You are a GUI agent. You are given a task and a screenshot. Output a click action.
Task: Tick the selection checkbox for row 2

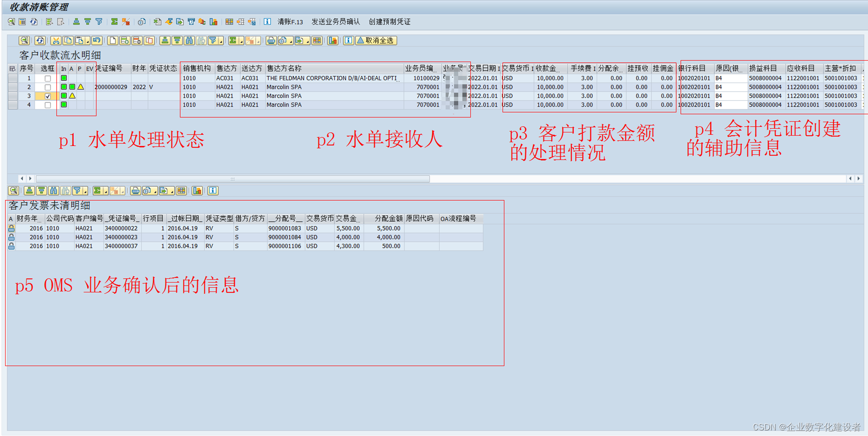[47, 87]
